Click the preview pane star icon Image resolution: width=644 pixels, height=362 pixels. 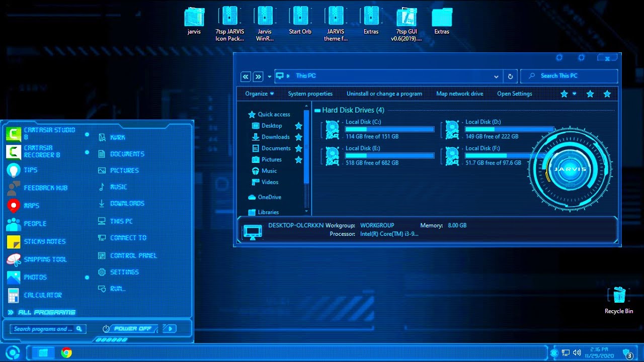pyautogui.click(x=590, y=94)
